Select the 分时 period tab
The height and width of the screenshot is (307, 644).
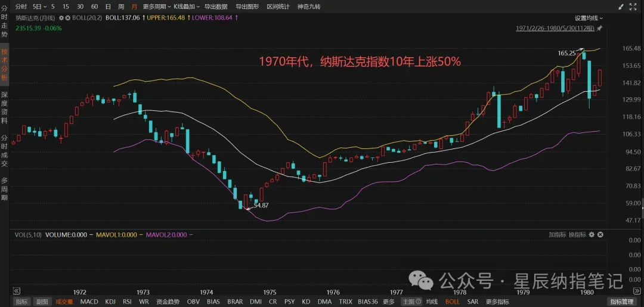click(x=21, y=7)
